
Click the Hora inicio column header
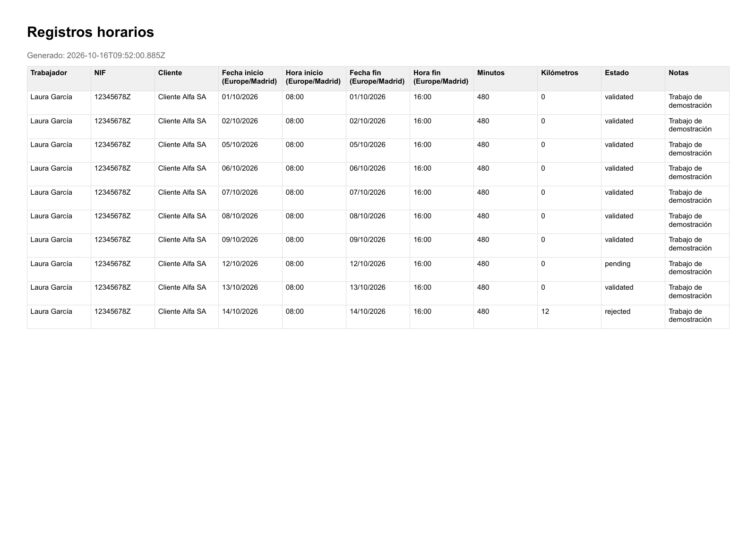point(314,78)
